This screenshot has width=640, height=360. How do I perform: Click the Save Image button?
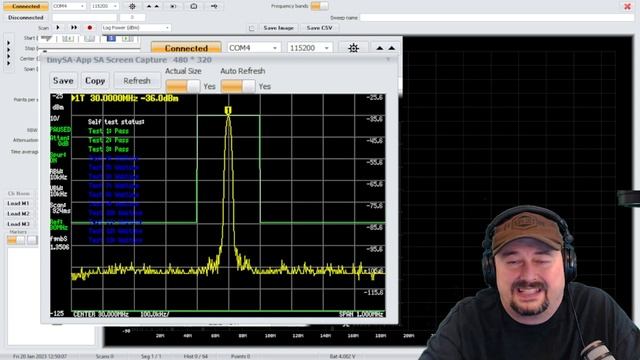(x=278, y=28)
